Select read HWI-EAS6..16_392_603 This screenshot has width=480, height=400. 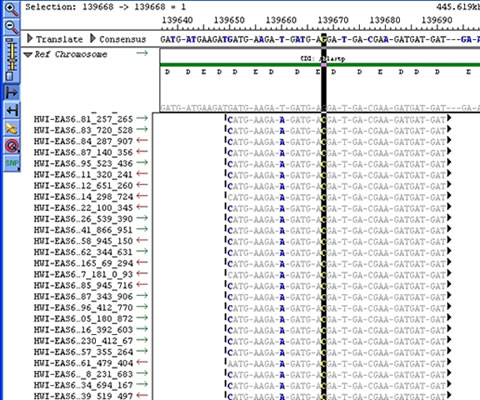click(x=83, y=330)
